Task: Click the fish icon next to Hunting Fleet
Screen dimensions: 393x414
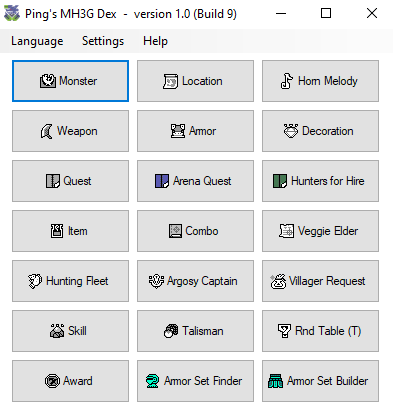Action: point(35,281)
